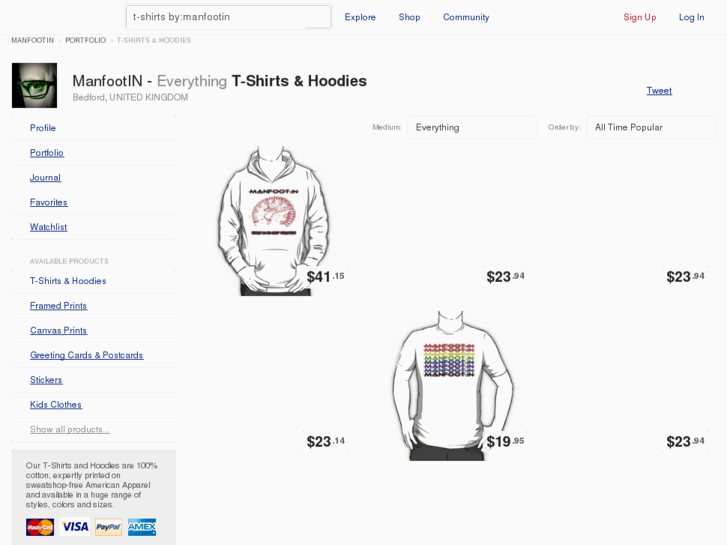Image resolution: width=727 pixels, height=545 pixels.
Task: Open the Explore menu
Action: pyautogui.click(x=360, y=17)
